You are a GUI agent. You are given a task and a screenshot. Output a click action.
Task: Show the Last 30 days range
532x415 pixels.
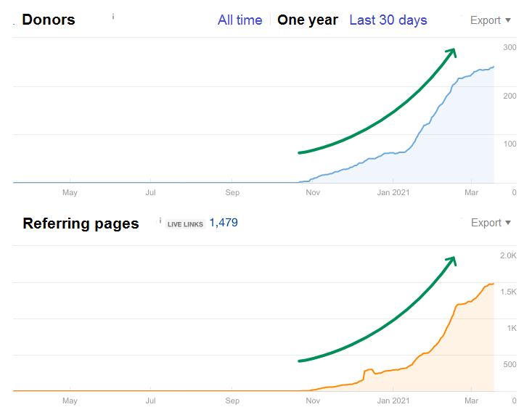tap(388, 20)
